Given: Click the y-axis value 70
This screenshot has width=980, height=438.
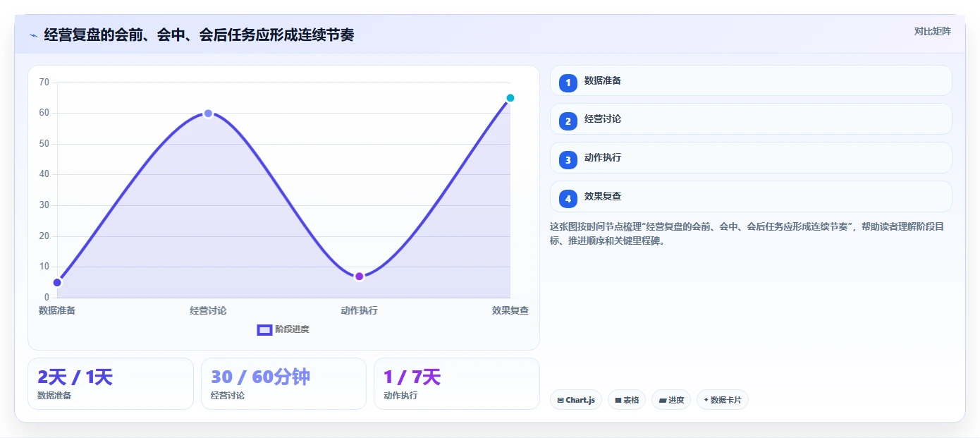Looking at the screenshot, I should coord(44,83).
